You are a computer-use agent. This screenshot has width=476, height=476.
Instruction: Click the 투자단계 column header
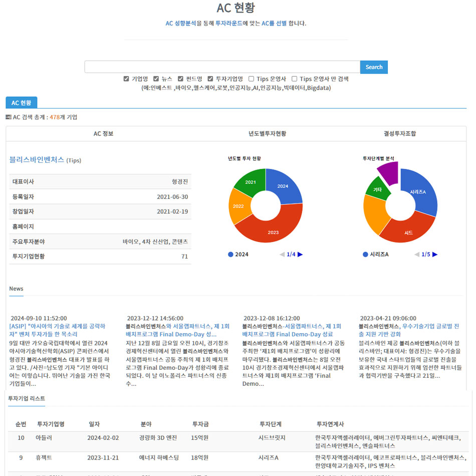click(x=271, y=424)
